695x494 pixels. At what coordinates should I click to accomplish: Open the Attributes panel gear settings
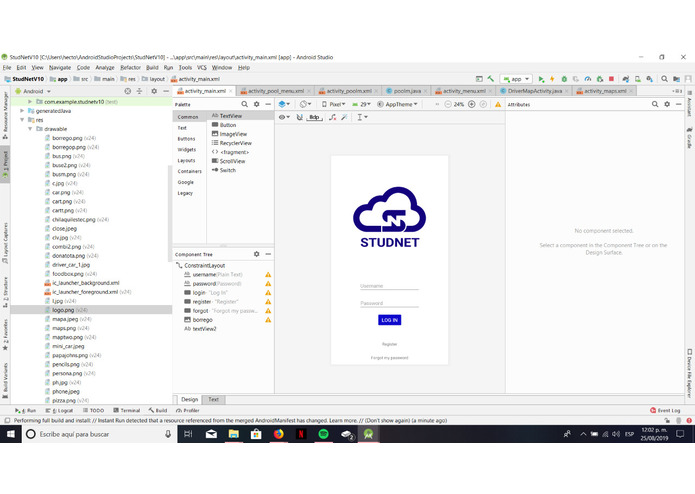click(x=667, y=104)
